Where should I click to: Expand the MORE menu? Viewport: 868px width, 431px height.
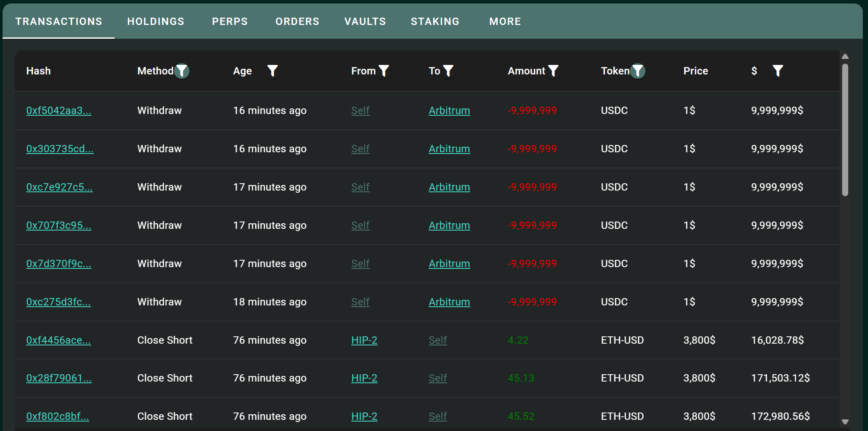[x=505, y=21]
